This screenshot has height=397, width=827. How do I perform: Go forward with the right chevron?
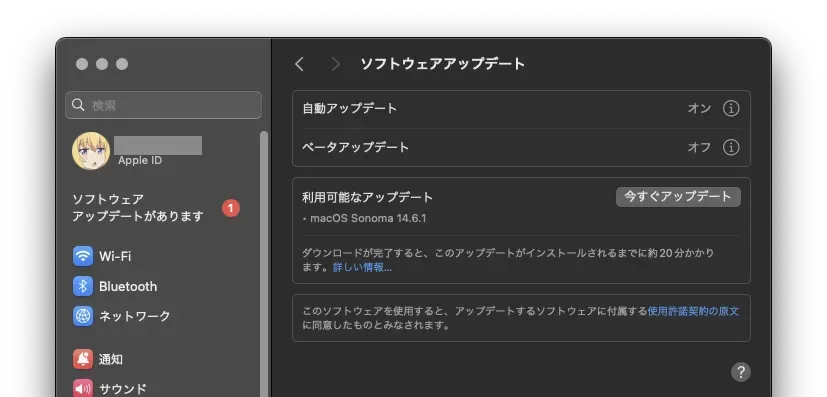tap(335, 64)
